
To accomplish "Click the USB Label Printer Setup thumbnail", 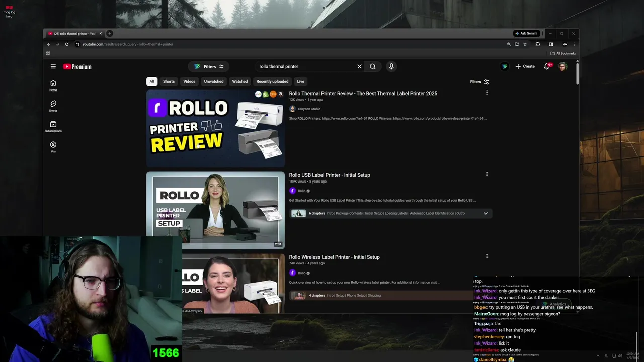I will [215, 210].
